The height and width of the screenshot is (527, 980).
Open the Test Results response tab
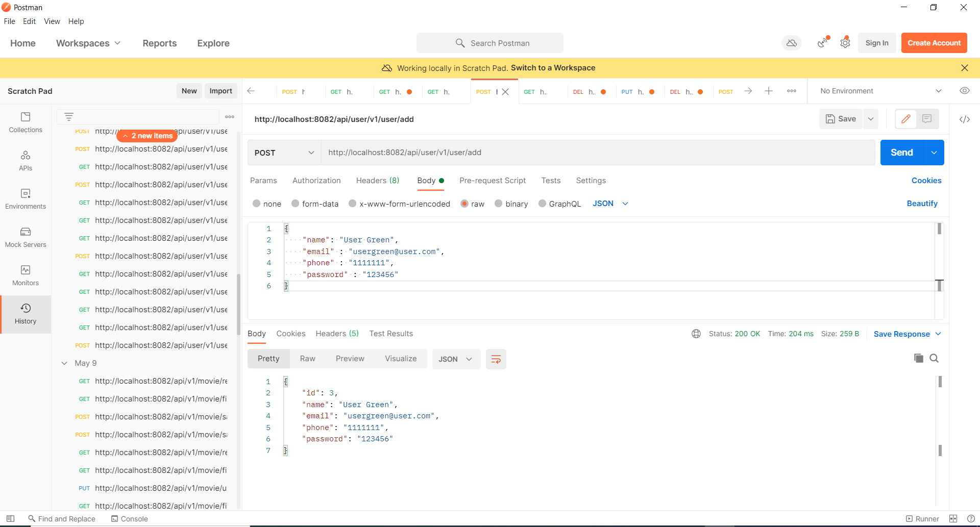pos(391,334)
